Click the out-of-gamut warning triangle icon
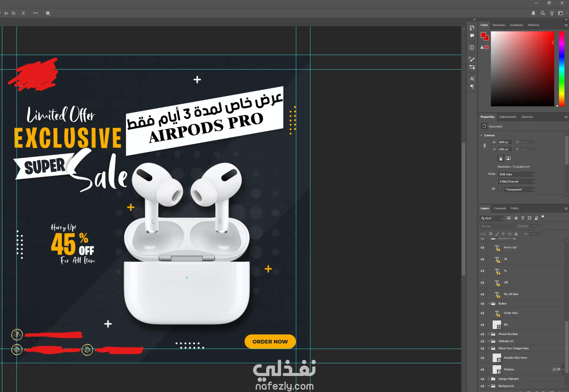Image resolution: width=569 pixels, height=392 pixels. point(482,47)
